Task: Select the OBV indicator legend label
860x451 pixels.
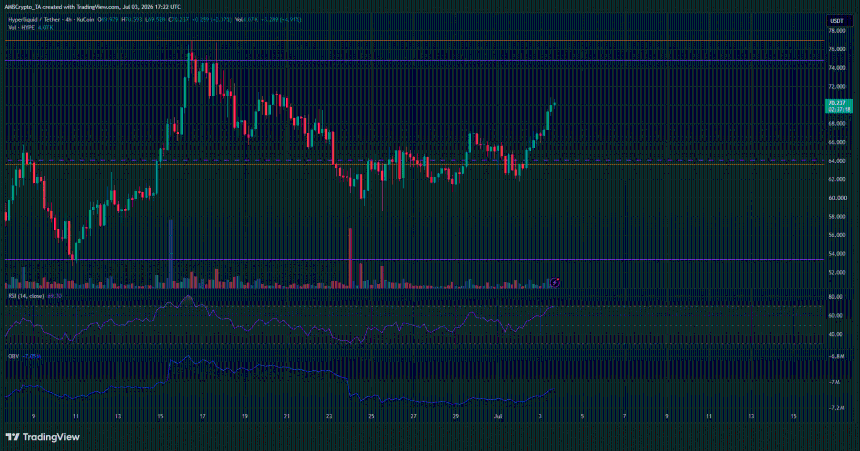Action: 13,357
